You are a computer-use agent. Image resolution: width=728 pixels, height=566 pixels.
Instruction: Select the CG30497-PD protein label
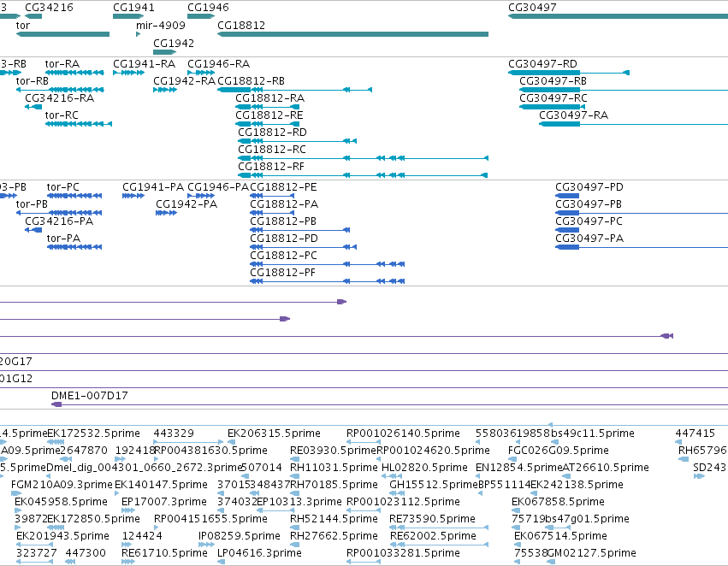(x=589, y=187)
